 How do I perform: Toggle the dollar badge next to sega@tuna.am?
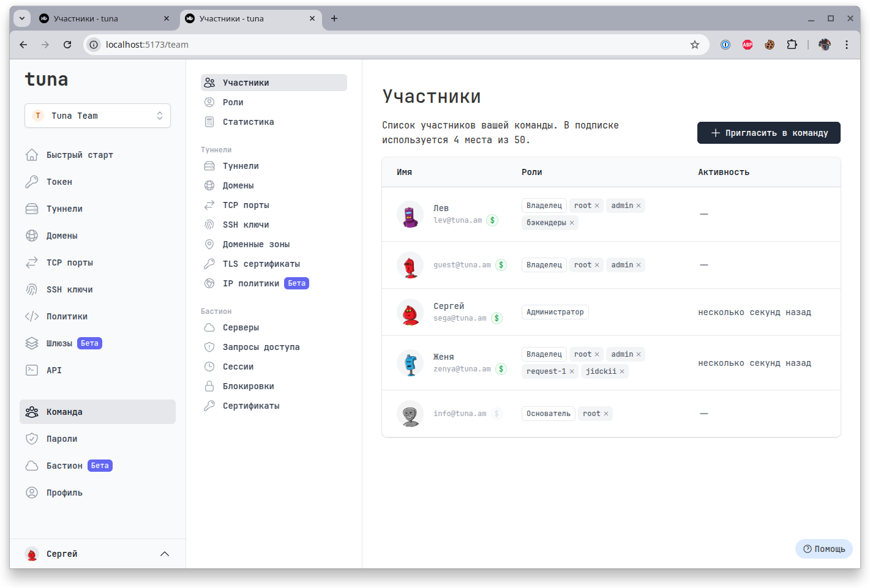click(497, 318)
